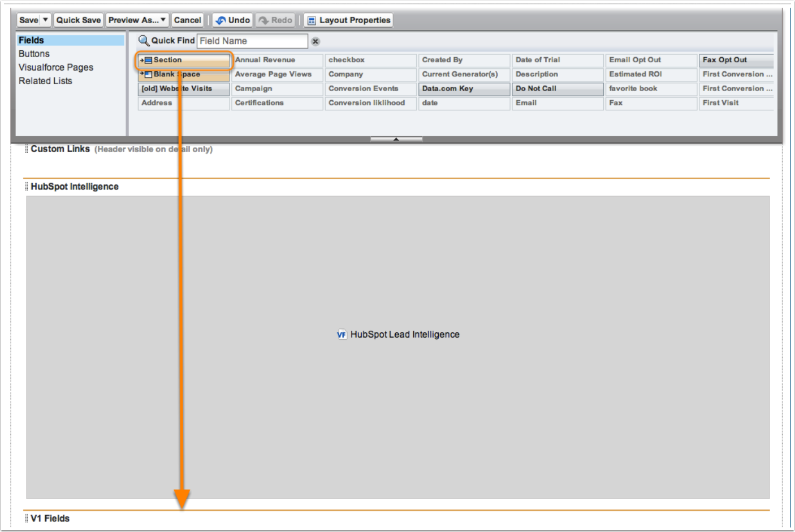Click the Visualforce VF icon
The height and width of the screenshot is (532, 795).
coord(342,335)
